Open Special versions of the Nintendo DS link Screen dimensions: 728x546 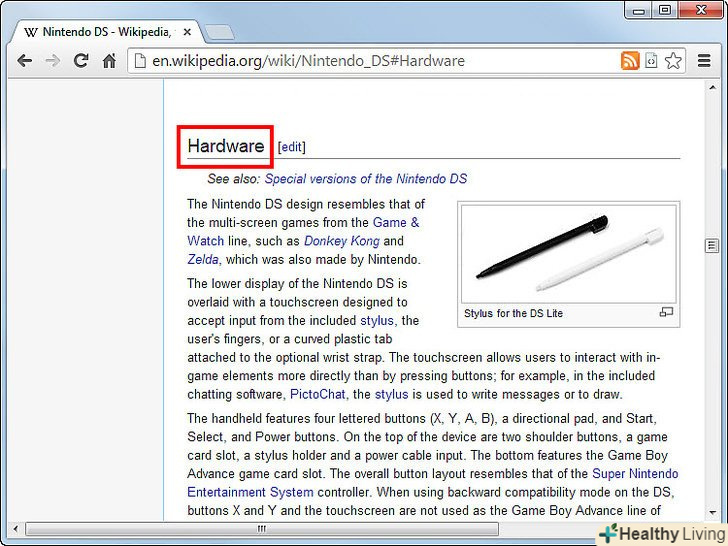pyautogui.click(x=366, y=179)
